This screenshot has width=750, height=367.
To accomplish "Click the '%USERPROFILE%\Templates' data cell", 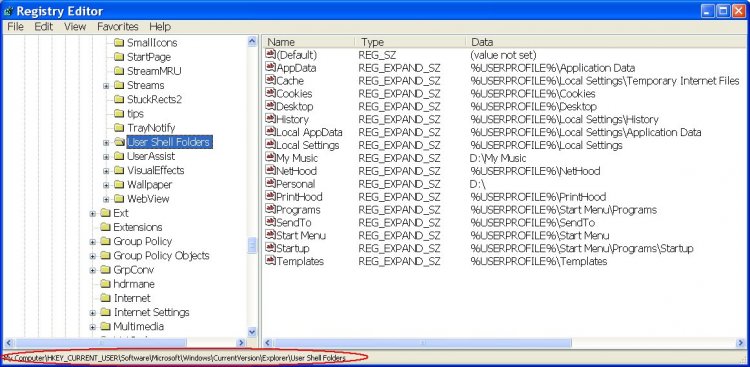I will pos(539,261).
